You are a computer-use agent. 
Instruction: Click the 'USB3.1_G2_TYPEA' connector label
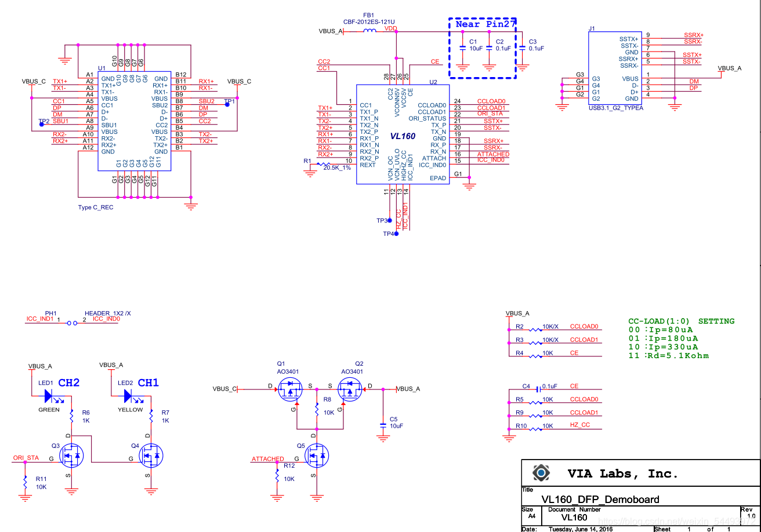[x=615, y=108]
